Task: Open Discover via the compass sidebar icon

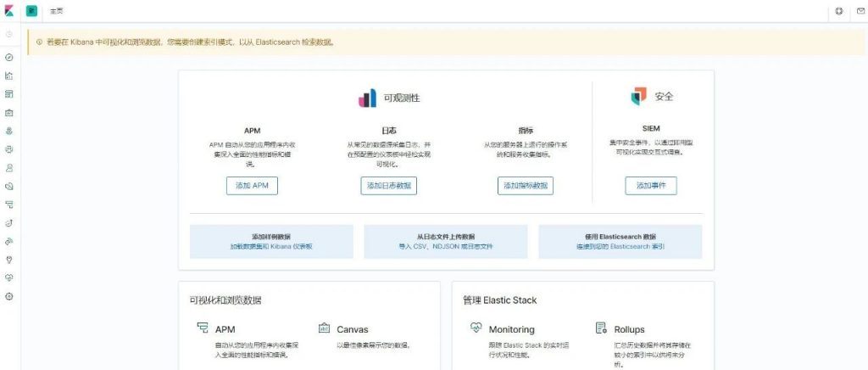Action: (9, 57)
